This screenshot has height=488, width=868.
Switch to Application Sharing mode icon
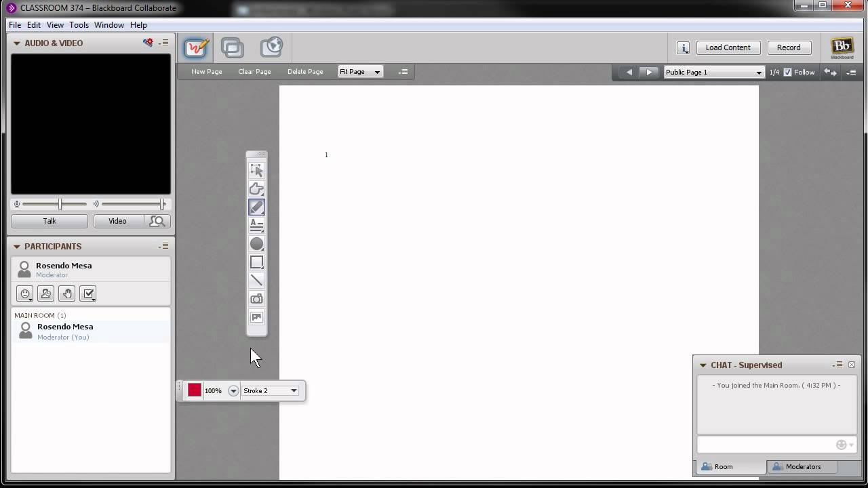tap(233, 47)
